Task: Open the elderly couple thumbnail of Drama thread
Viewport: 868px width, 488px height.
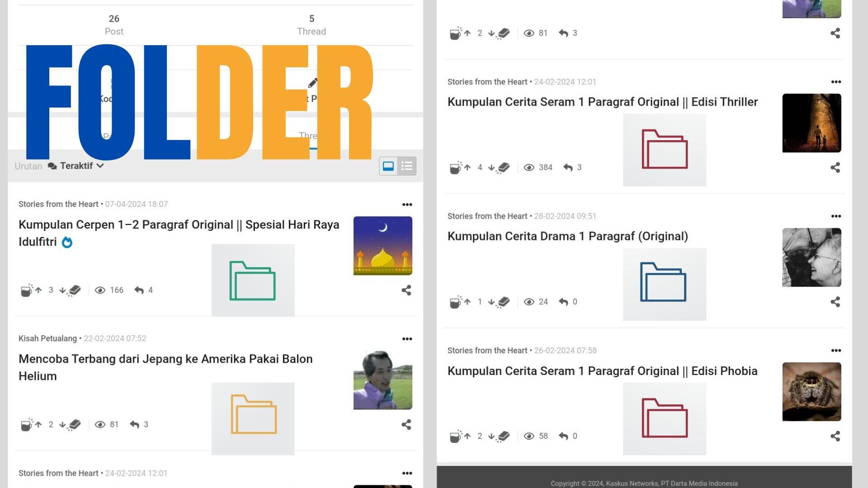Action: [812, 258]
